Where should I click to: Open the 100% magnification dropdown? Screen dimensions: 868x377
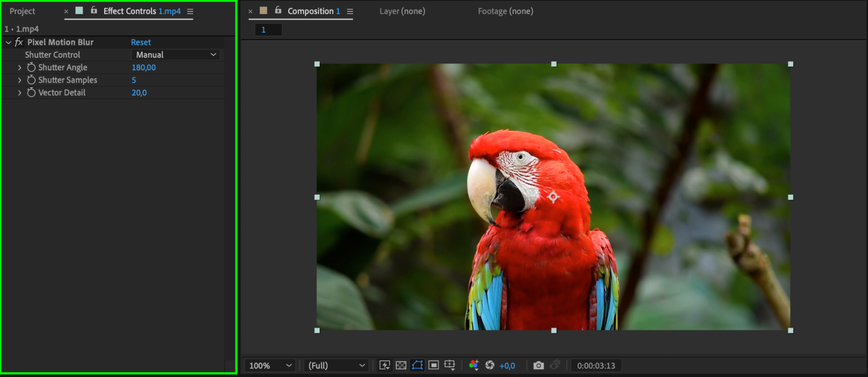click(x=270, y=366)
